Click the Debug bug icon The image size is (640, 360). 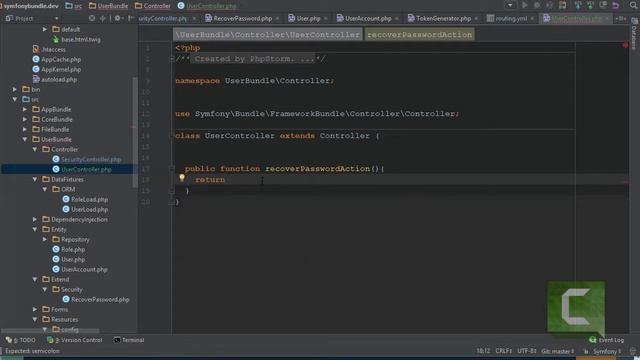(537, 5)
